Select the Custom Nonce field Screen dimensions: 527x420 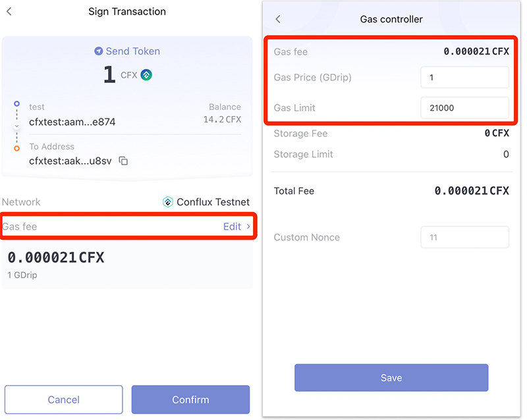pos(464,237)
